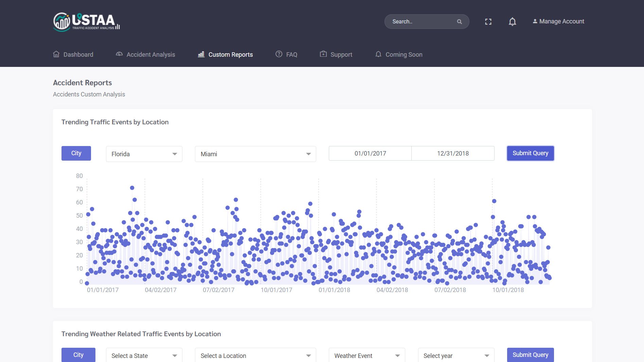Image resolution: width=644 pixels, height=362 pixels.
Task: Click the Support medical kit icon
Action: pos(323,54)
